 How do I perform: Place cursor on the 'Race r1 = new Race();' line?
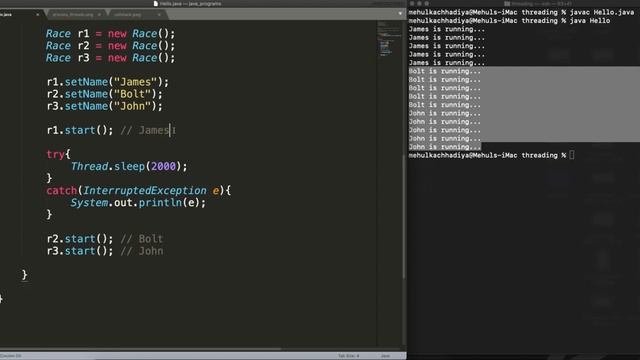110,33
